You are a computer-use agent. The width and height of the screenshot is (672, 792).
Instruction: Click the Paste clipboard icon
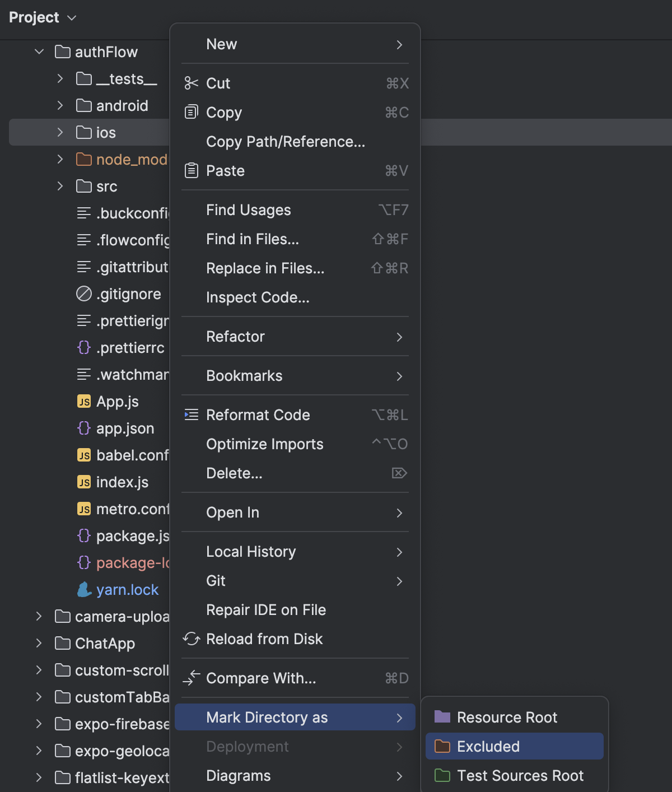coord(190,170)
